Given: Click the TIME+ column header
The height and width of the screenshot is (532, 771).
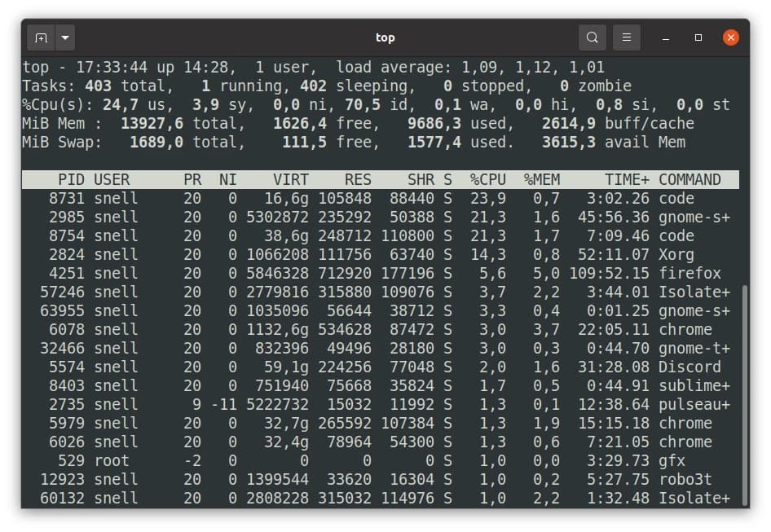Looking at the screenshot, I should [x=627, y=179].
